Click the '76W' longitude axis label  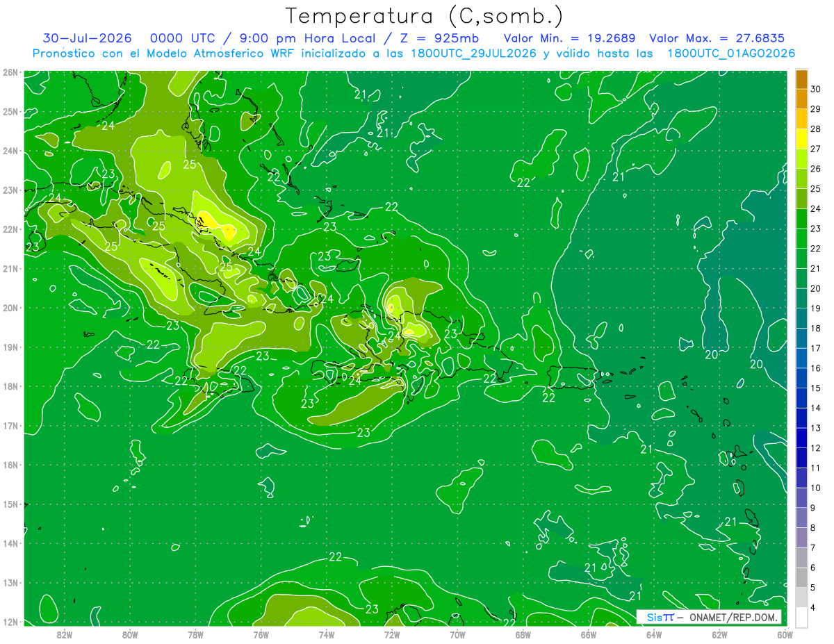click(x=261, y=634)
